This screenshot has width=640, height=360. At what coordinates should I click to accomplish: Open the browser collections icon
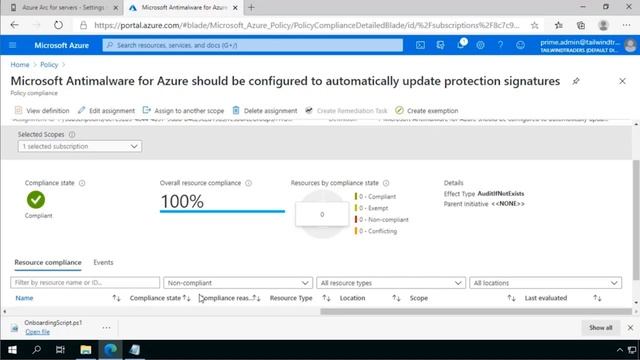581,25
